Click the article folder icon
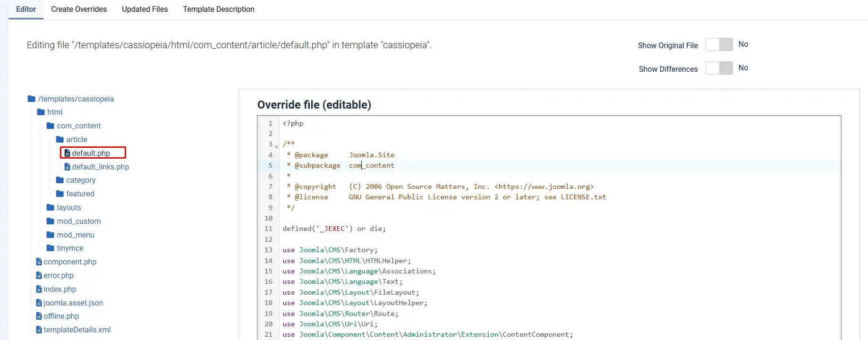 tap(60, 139)
